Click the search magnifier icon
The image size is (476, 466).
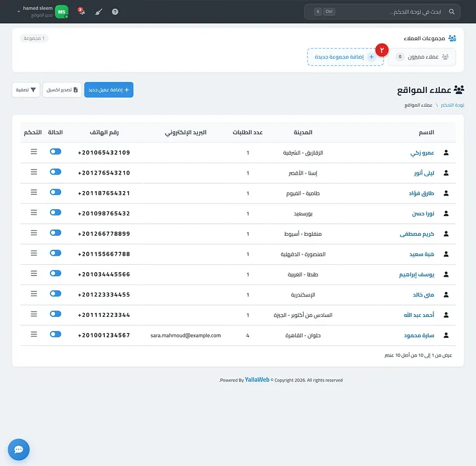pyautogui.click(x=452, y=12)
